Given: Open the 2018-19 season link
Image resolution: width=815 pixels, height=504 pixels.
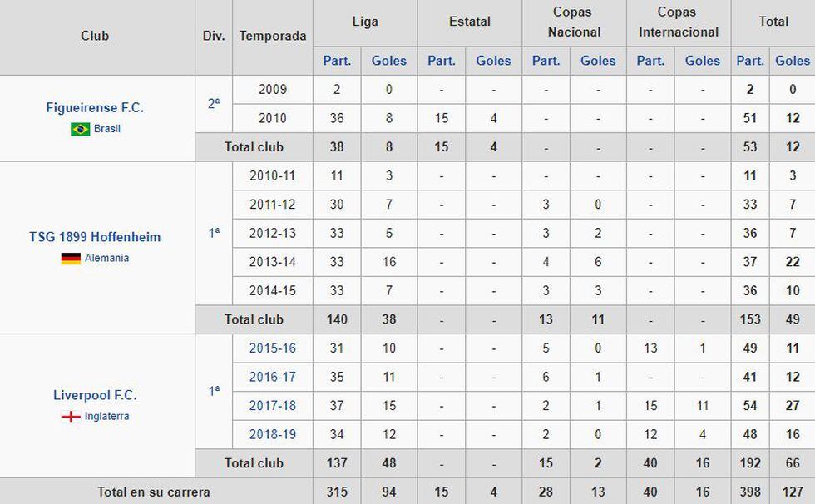Looking at the screenshot, I should coord(272,434).
